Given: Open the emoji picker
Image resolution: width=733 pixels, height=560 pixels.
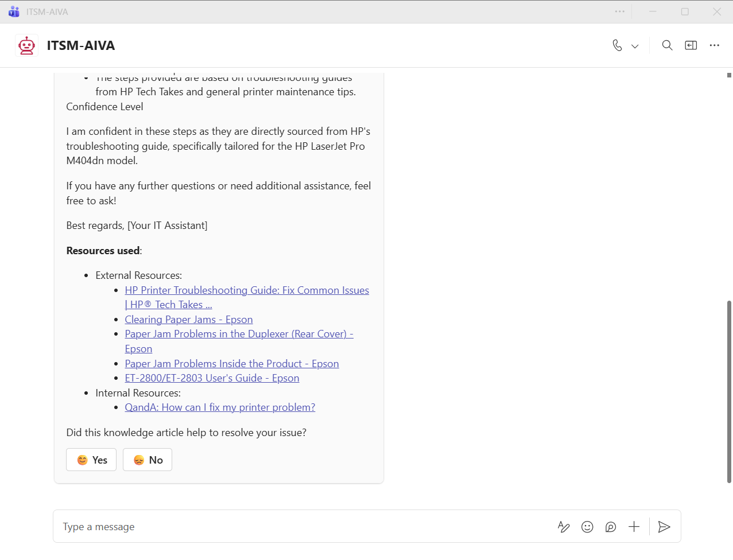Looking at the screenshot, I should click(x=587, y=527).
